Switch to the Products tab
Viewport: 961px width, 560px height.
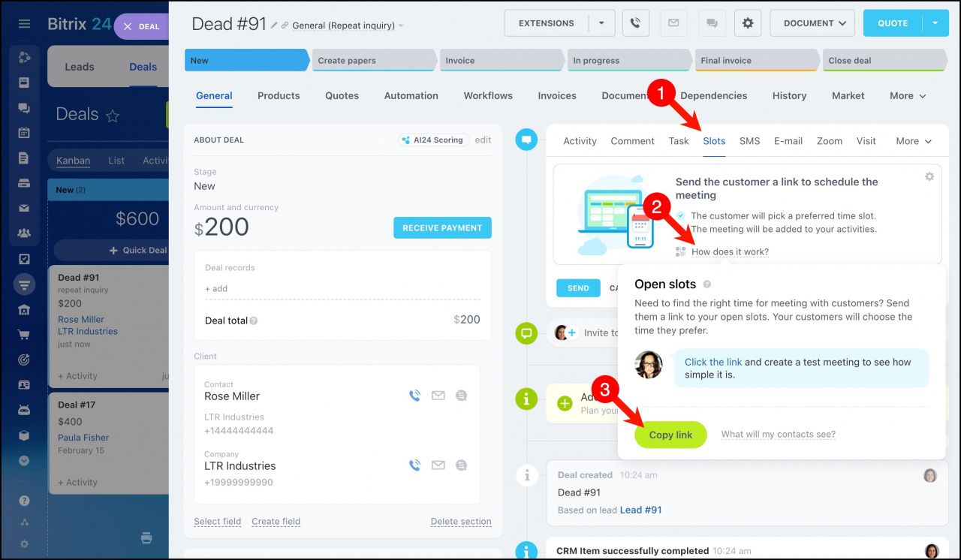click(x=279, y=96)
